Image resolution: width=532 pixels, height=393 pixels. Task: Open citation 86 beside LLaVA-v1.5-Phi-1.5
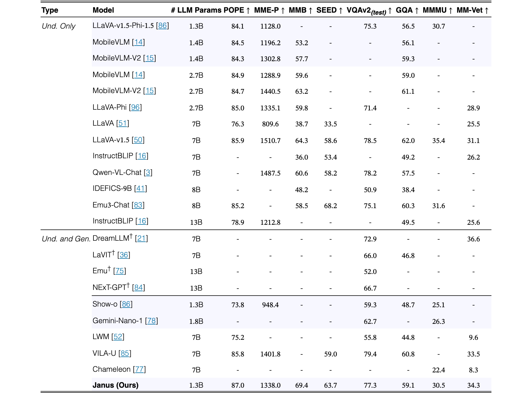coord(162,26)
